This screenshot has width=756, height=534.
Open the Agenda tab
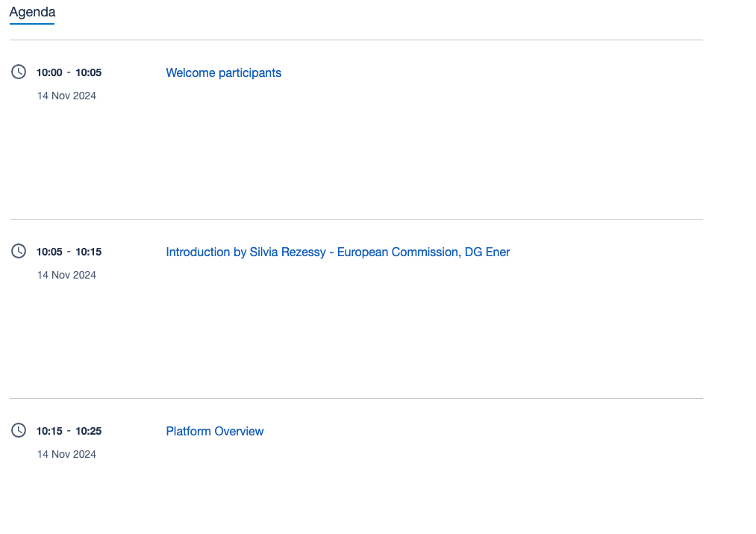tap(32, 13)
